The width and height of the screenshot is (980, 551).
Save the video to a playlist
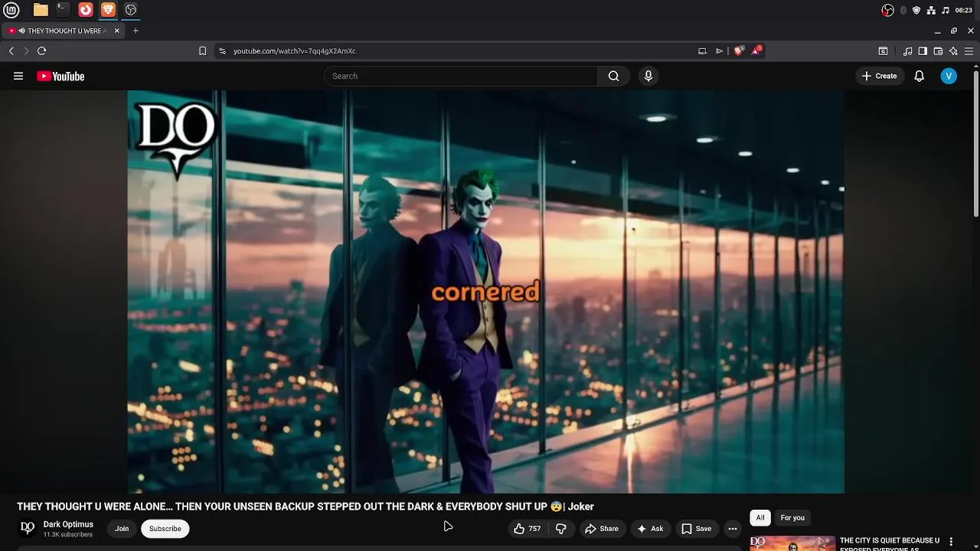[x=697, y=529]
